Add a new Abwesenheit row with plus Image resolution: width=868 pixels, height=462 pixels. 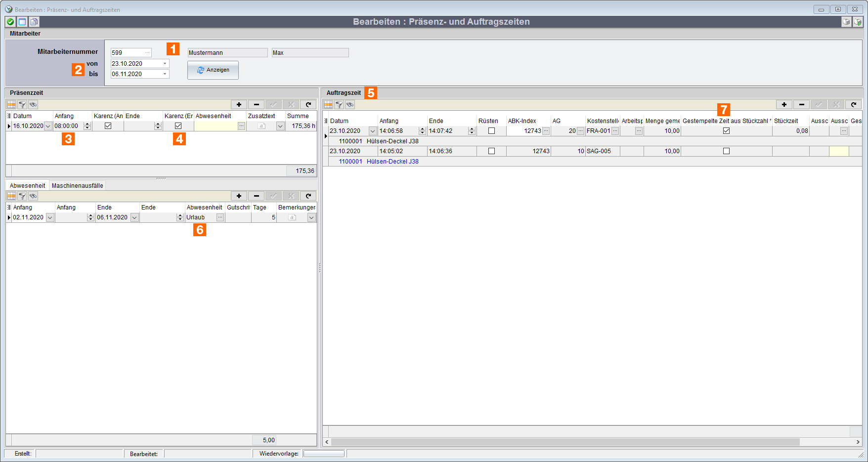tap(239, 196)
